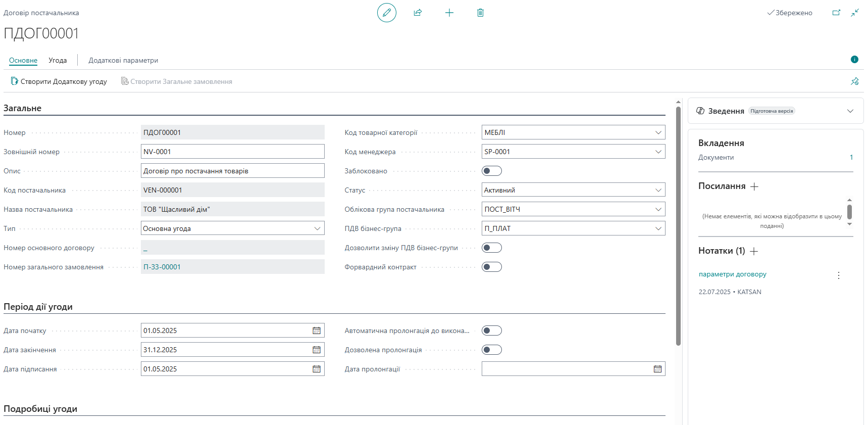Add a new note with plus icon

click(x=754, y=251)
